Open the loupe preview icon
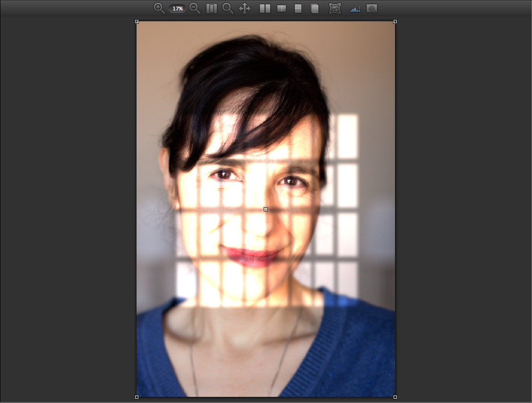The width and height of the screenshot is (532, 403). 372,9
